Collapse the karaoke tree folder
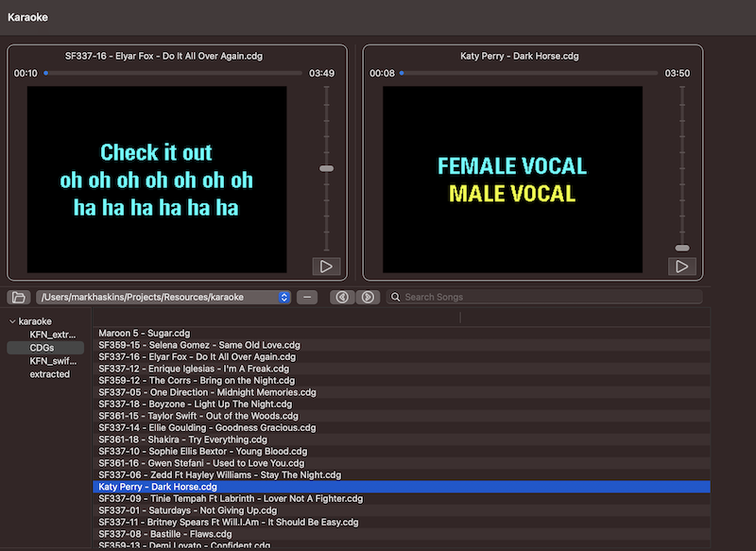The height and width of the screenshot is (551, 756). [x=12, y=321]
